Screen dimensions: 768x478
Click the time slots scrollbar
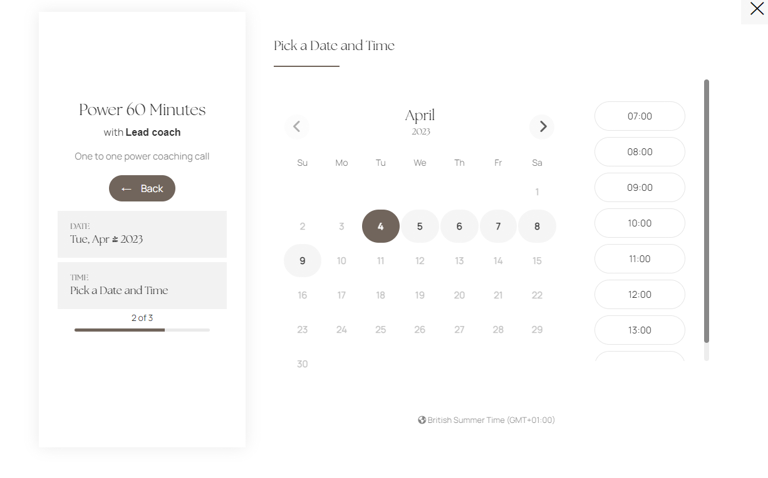706,210
